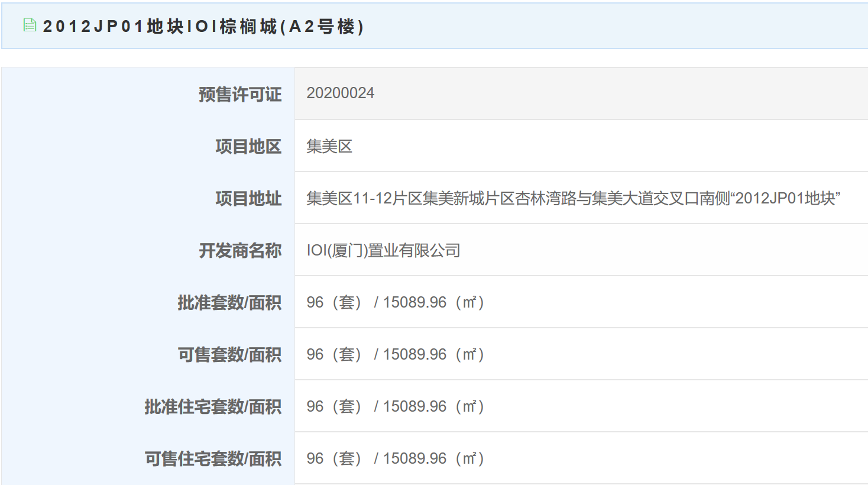
Task: Click the 项目地区 label
Action: pos(248,147)
